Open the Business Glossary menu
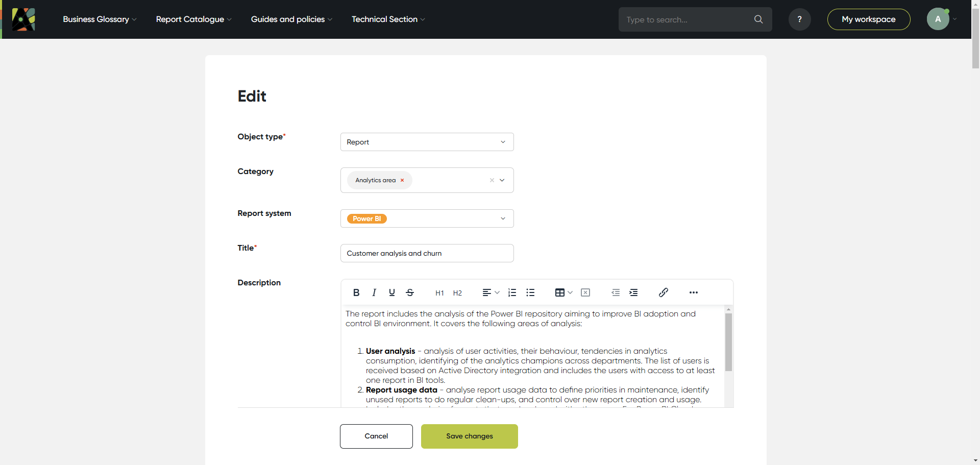 coord(100,19)
